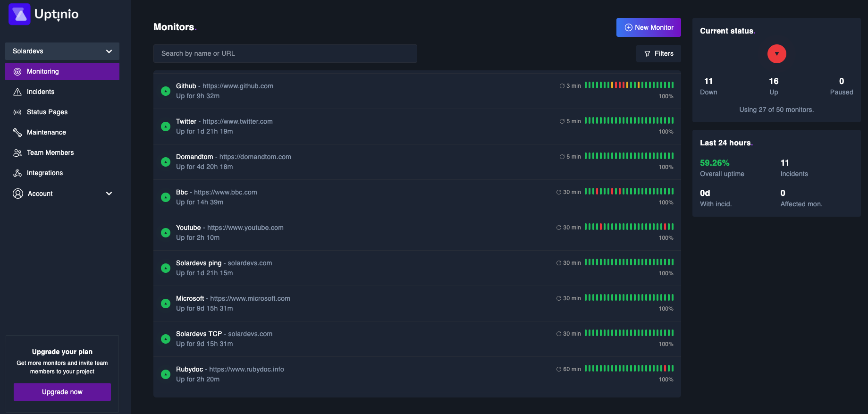Image resolution: width=868 pixels, height=414 pixels.
Task: Open Team Members page
Action: (x=62, y=153)
